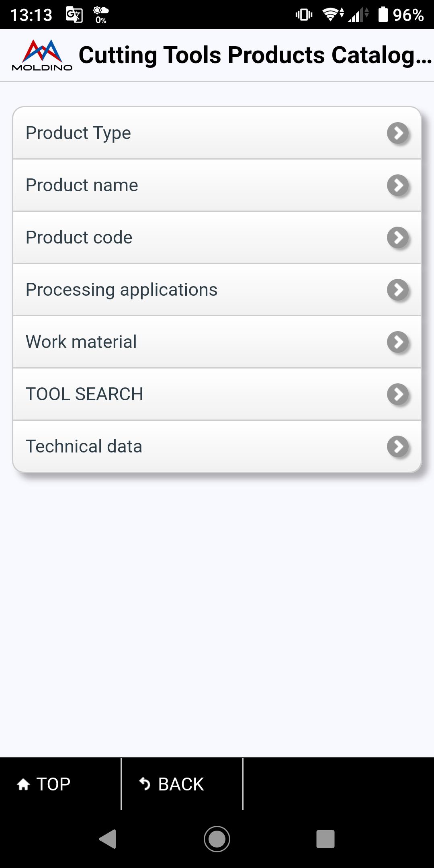The width and height of the screenshot is (434, 868).
Task: Select Product Type list row
Action: 217,133
